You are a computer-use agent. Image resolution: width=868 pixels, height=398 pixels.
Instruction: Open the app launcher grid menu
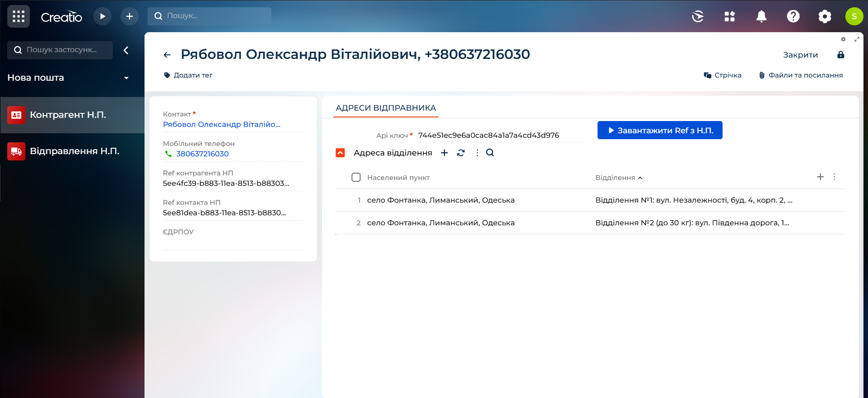click(19, 16)
